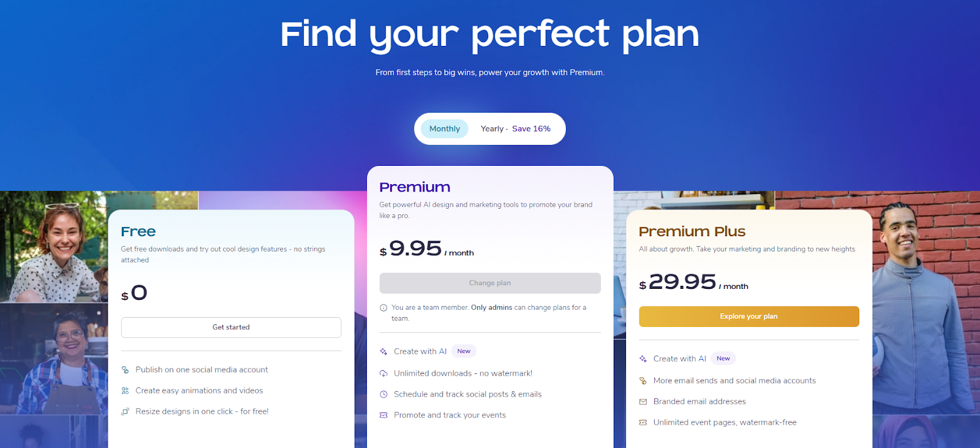This screenshot has width=980, height=448.
Task: Click the cloud download icon for unlimited downloads
Action: (x=385, y=373)
